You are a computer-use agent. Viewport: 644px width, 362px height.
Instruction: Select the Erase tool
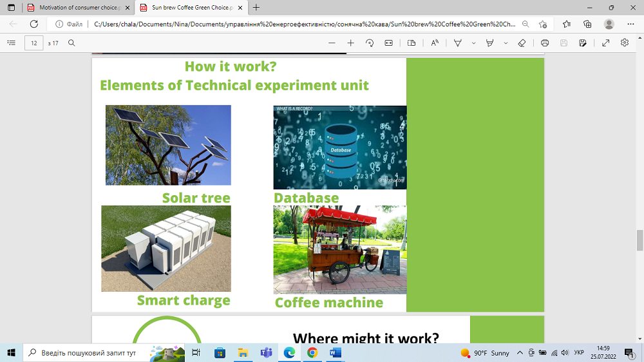522,43
